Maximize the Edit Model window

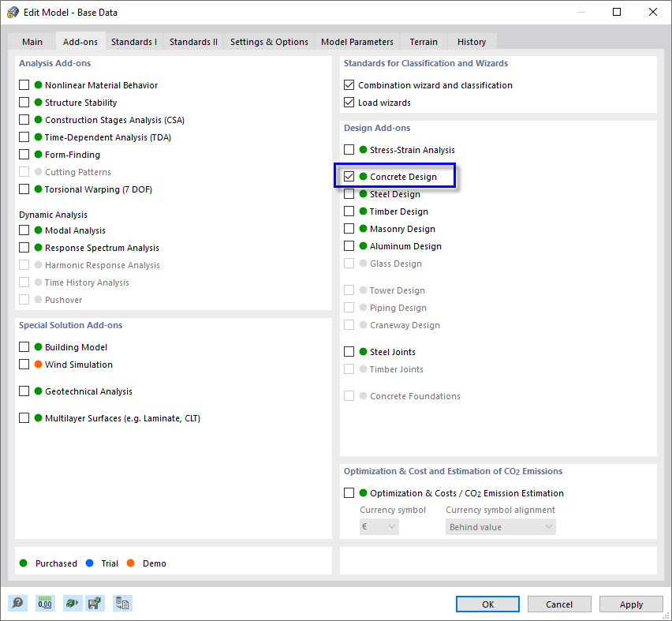[617, 12]
